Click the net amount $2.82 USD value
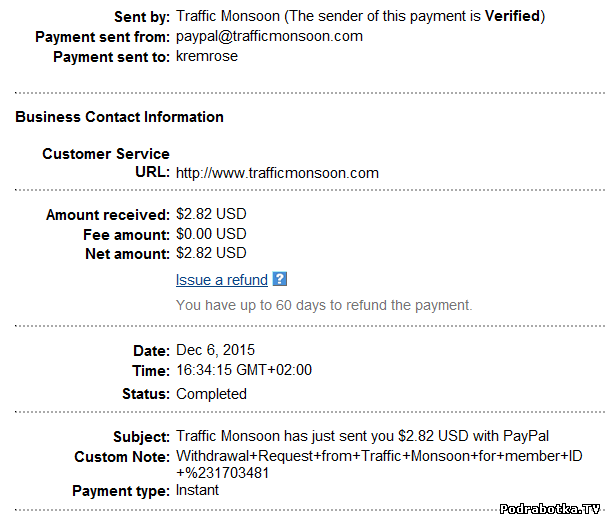605x519 pixels. (211, 253)
